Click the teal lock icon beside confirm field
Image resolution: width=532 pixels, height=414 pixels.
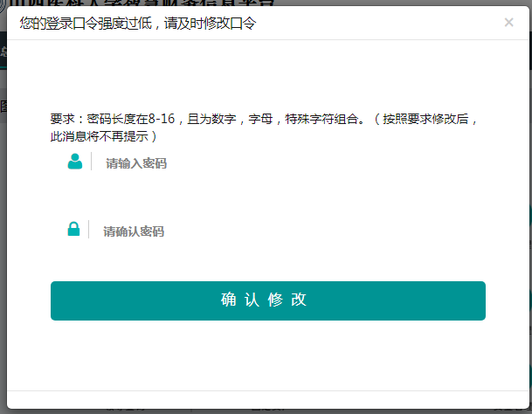point(73,229)
